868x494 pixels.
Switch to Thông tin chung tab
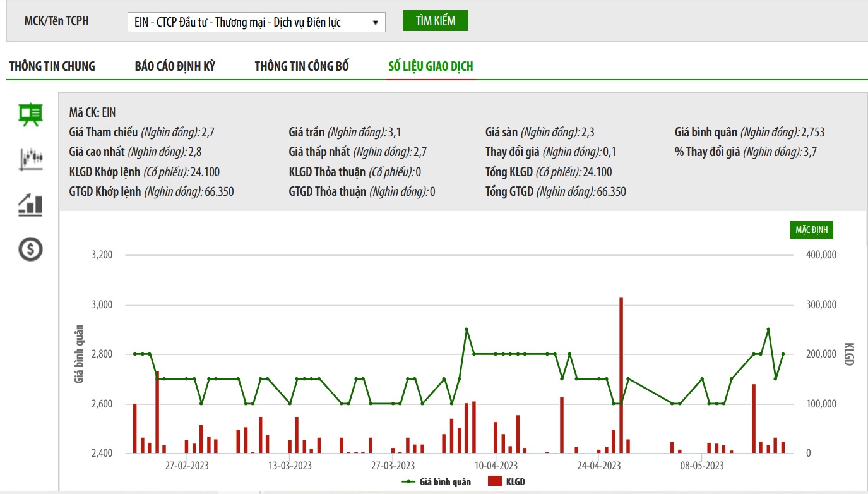[52, 66]
